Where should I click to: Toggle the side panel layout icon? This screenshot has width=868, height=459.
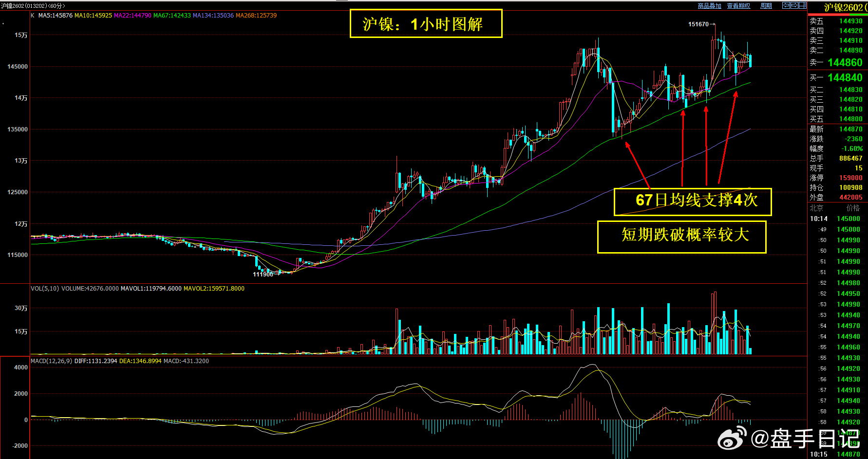pos(802,5)
